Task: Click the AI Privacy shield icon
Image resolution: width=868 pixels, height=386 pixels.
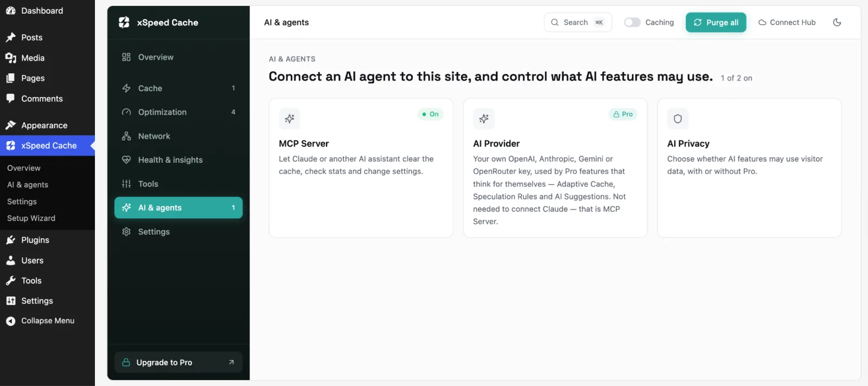Action: (x=678, y=118)
